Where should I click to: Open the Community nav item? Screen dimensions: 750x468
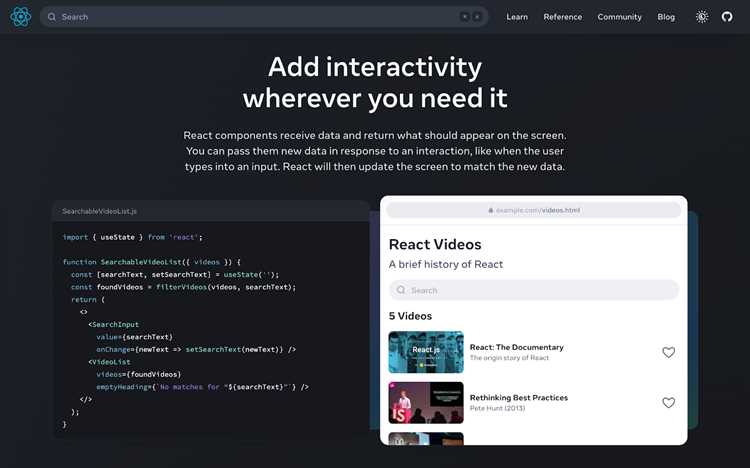pyautogui.click(x=619, y=17)
